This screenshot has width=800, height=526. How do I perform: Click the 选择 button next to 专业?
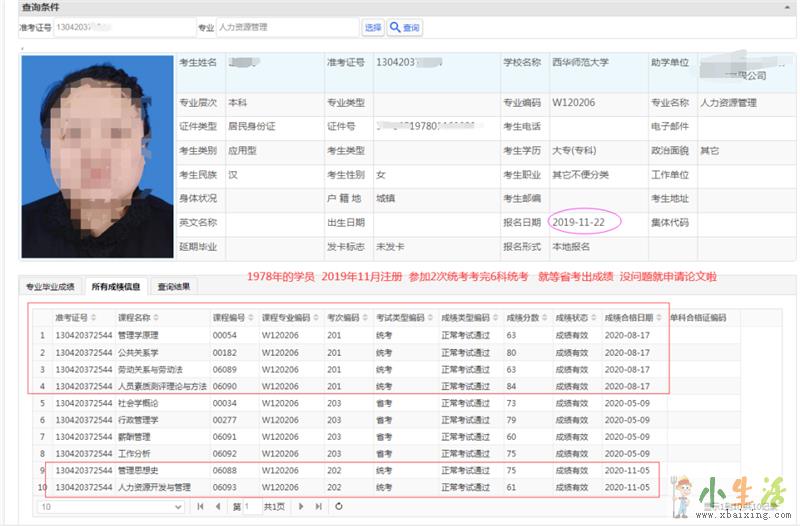[372, 28]
